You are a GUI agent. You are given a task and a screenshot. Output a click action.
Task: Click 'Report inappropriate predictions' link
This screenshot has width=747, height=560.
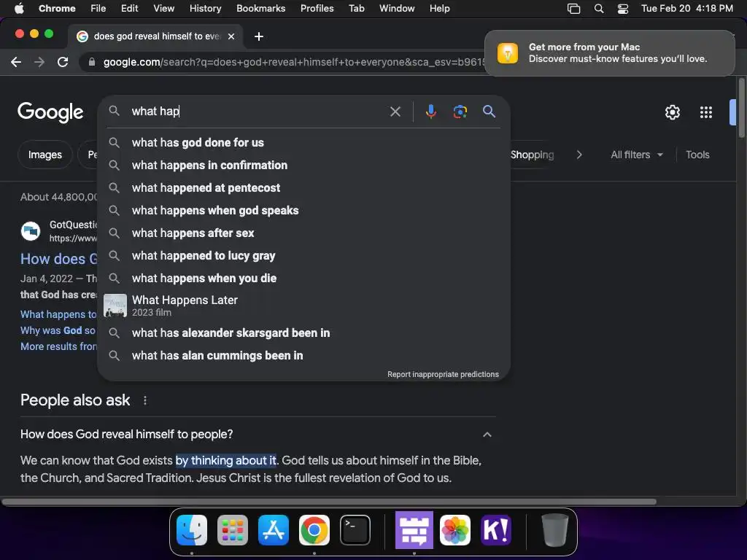click(x=443, y=374)
